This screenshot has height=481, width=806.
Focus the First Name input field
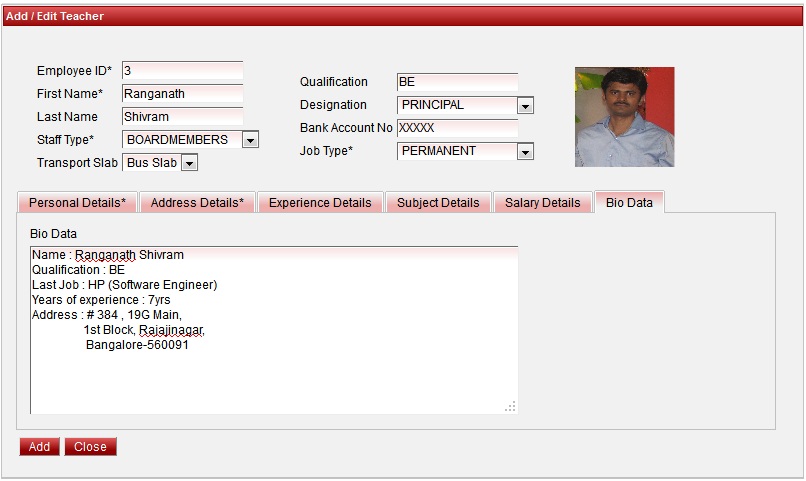182,94
